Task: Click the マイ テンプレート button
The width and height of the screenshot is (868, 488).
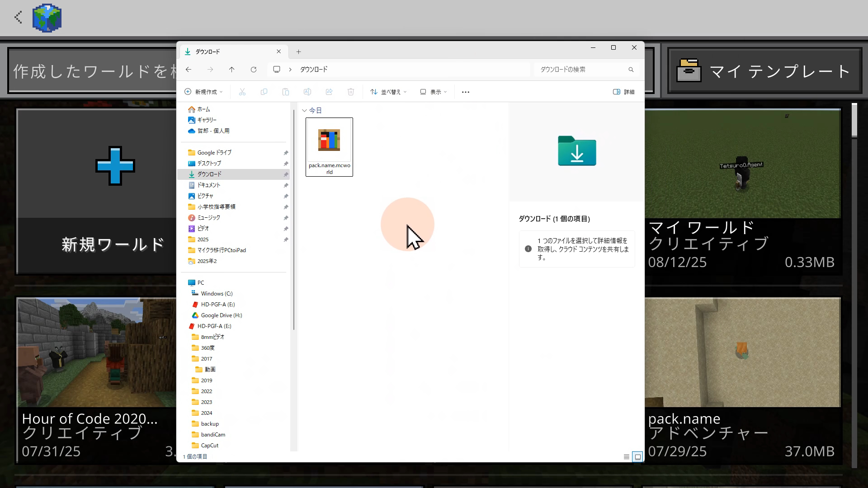Action: (x=764, y=71)
